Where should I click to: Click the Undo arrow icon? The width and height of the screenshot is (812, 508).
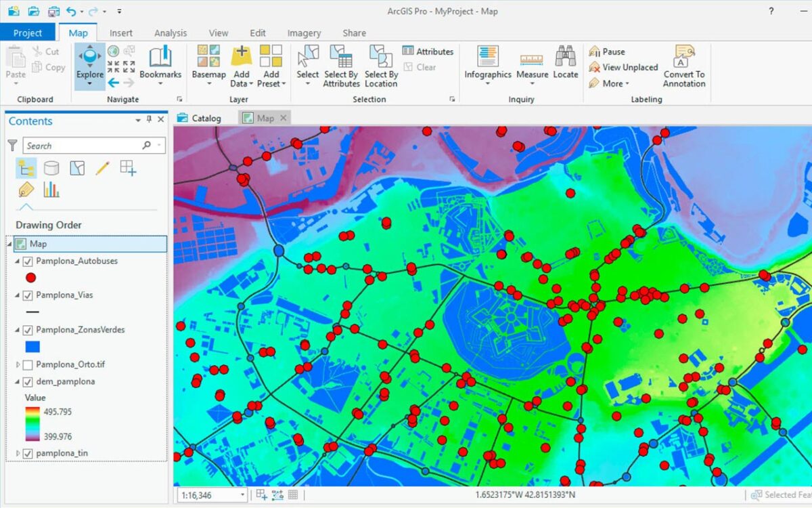pyautogui.click(x=71, y=12)
